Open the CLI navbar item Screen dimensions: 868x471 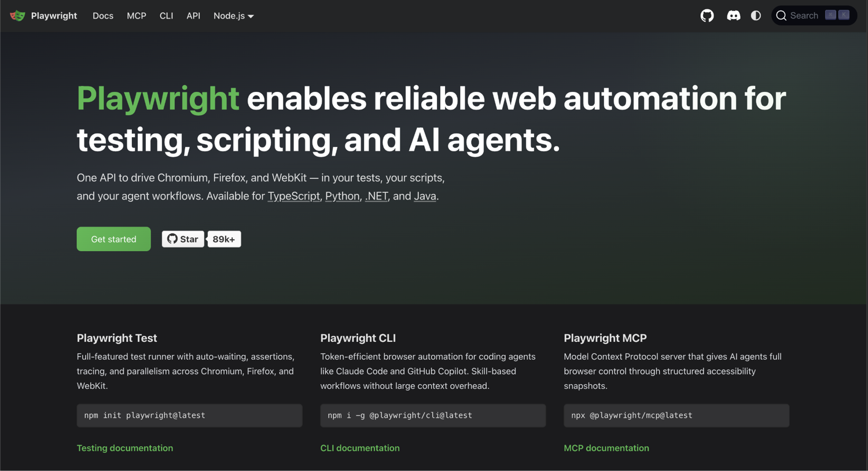coord(166,16)
